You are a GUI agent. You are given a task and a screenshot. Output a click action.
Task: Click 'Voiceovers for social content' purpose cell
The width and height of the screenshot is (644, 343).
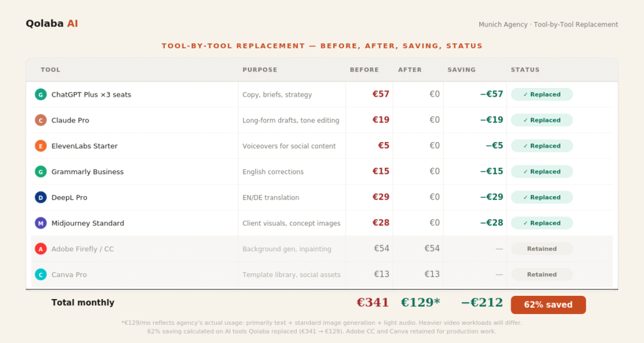coord(289,146)
